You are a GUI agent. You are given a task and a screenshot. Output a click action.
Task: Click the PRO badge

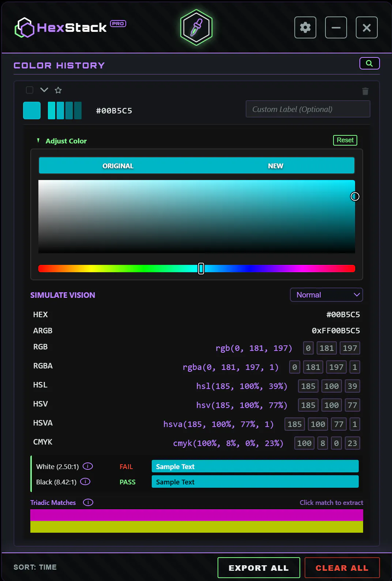pyautogui.click(x=118, y=23)
